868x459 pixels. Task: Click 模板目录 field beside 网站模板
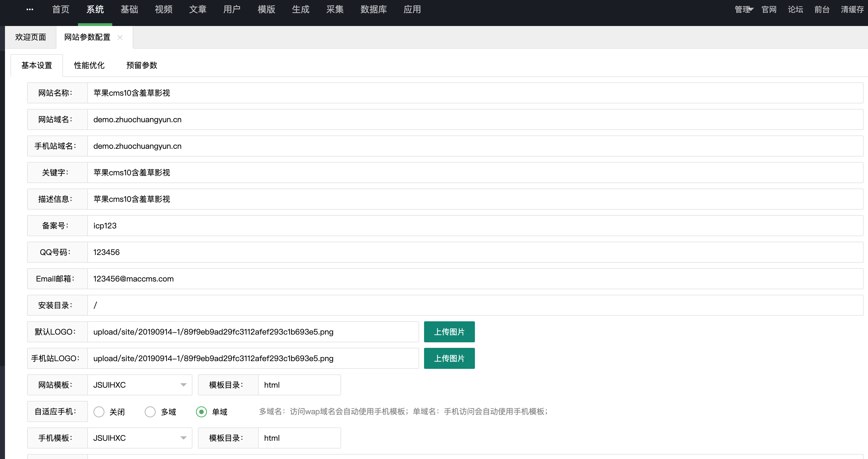pyautogui.click(x=300, y=385)
